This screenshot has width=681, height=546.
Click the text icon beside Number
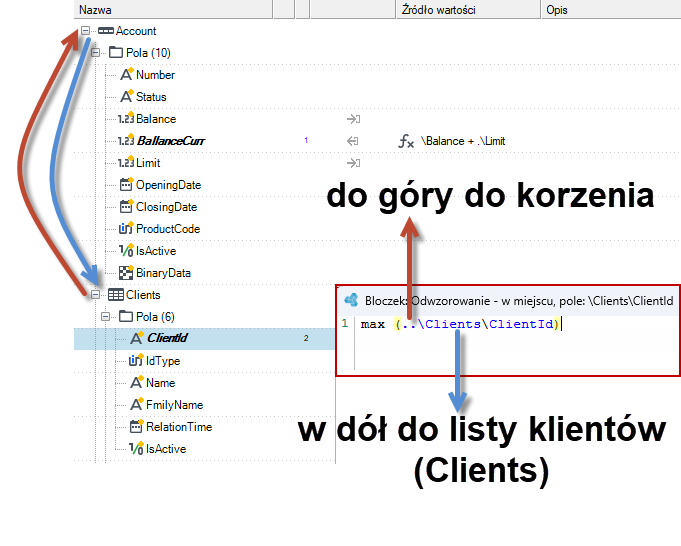point(126,74)
